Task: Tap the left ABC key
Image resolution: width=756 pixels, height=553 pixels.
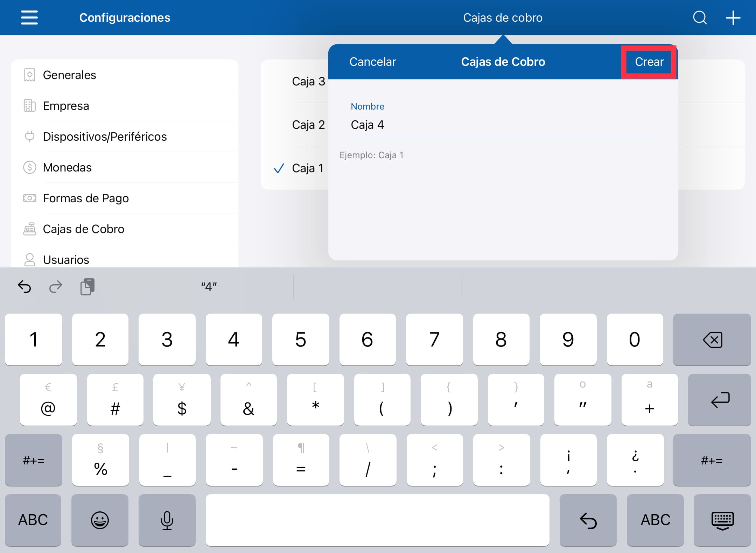Action: click(x=33, y=520)
